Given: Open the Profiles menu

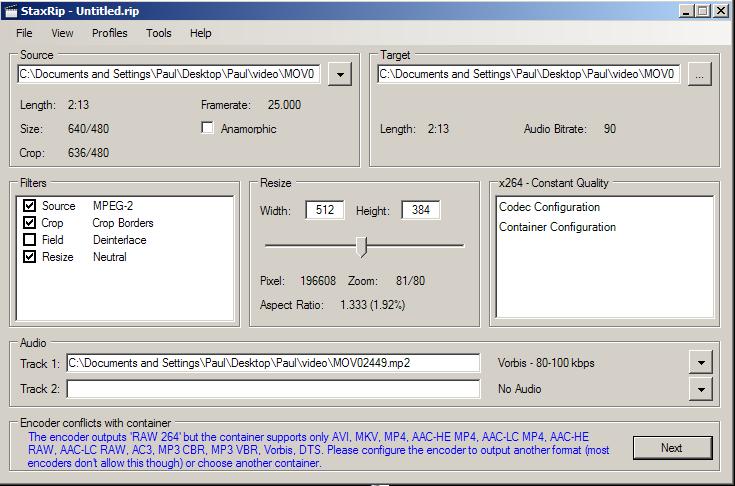Looking at the screenshot, I should [x=110, y=33].
